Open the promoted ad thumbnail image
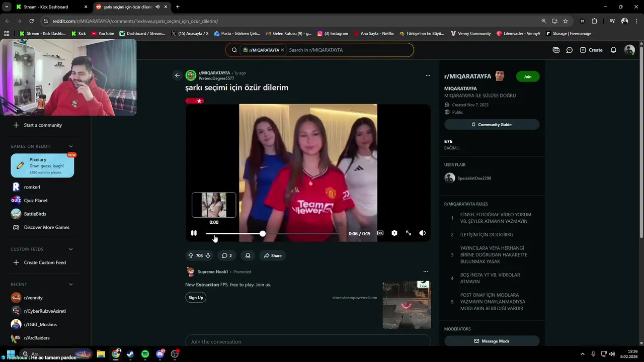644x362 pixels. click(407, 305)
